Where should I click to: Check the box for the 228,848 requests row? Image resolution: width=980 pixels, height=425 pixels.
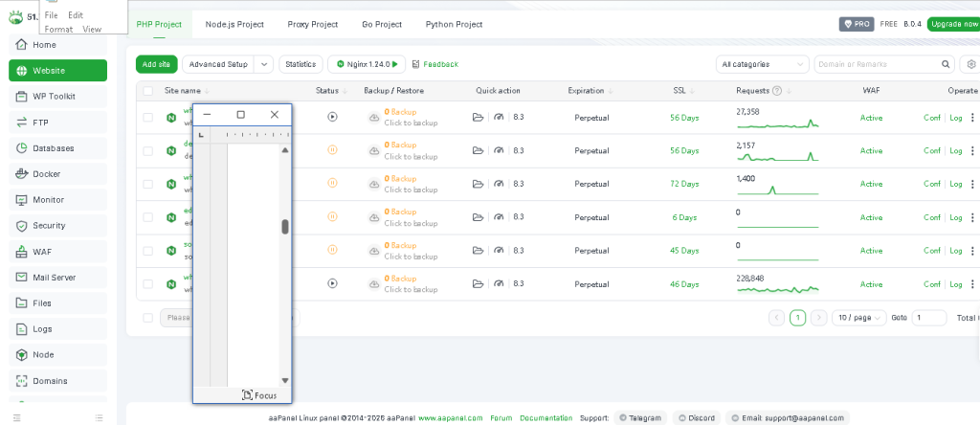coord(147,283)
